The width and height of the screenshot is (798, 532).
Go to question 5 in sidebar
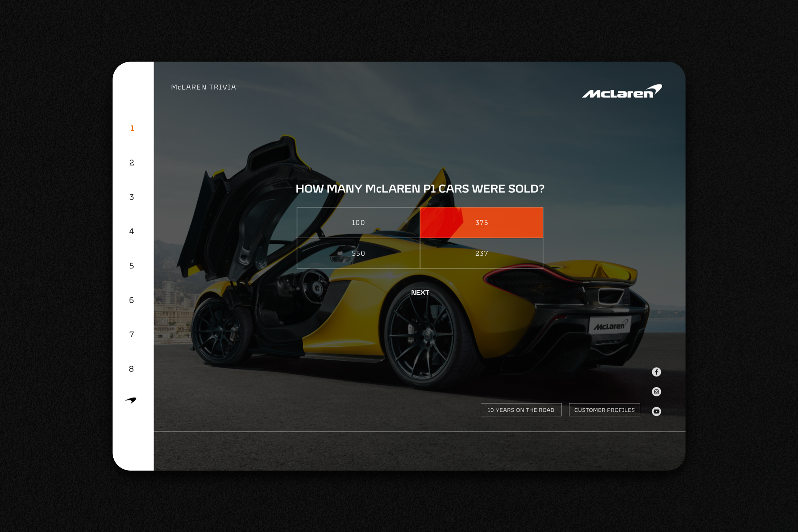(132, 266)
